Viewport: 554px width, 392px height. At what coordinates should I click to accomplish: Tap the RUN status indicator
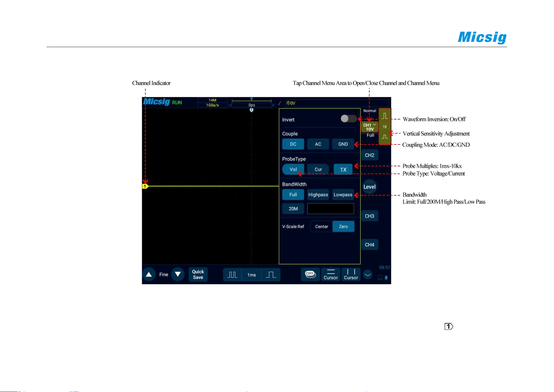(177, 102)
